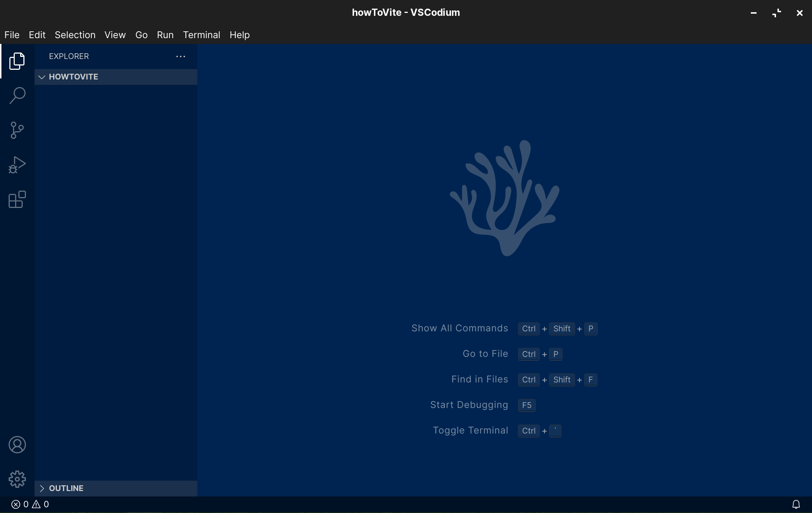Screen dimensions: 812x513
Task: Open the Search view in activity bar
Action: pos(17,95)
